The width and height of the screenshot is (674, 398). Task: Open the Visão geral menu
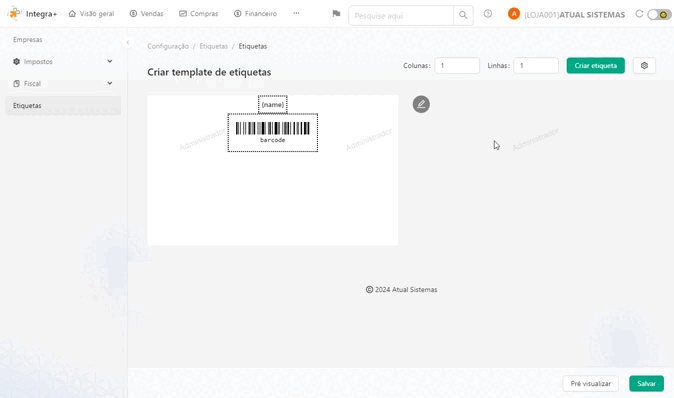91,14
